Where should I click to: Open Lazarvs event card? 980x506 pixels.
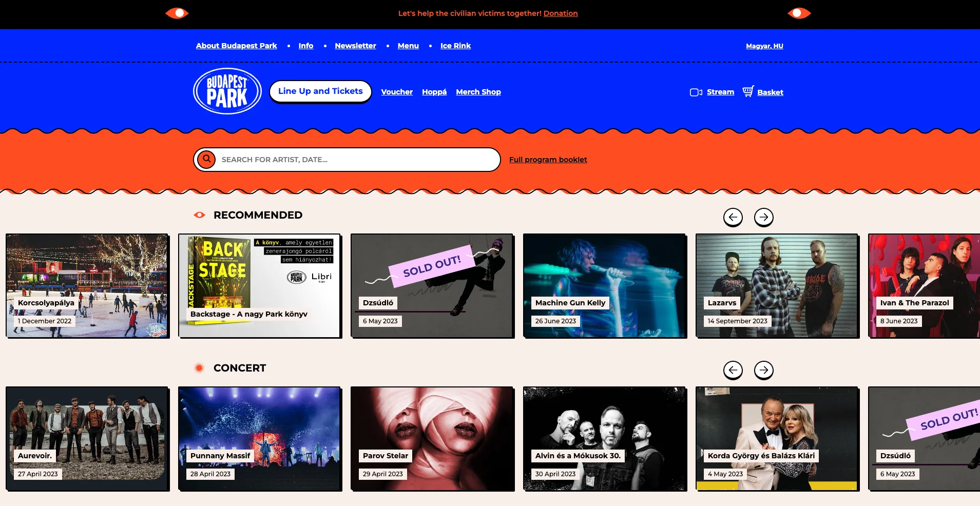click(777, 286)
